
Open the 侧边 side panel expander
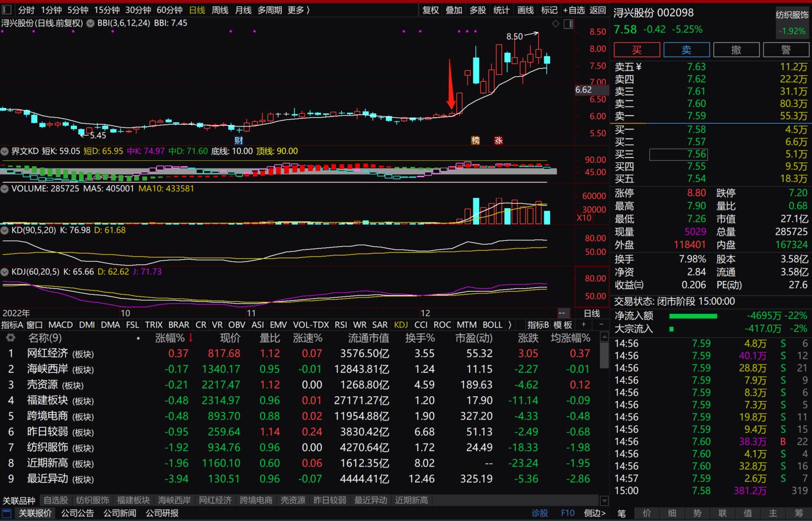594,513
